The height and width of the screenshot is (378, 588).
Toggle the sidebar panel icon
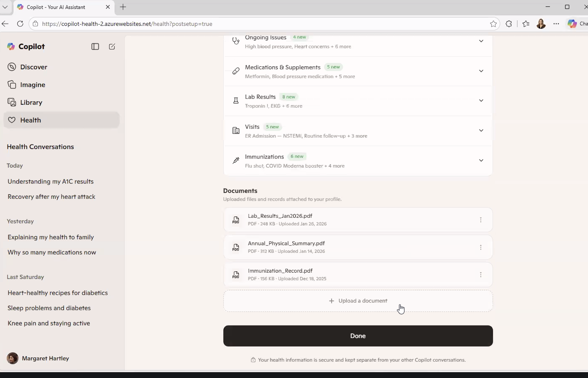95,47
